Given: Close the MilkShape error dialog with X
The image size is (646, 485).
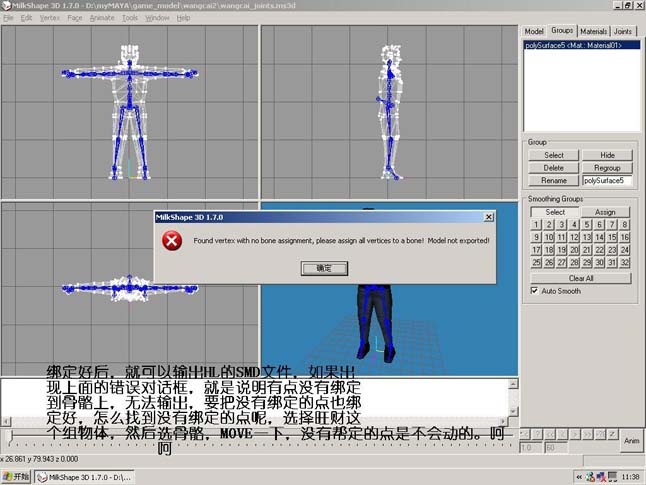Looking at the screenshot, I should tap(488, 217).
